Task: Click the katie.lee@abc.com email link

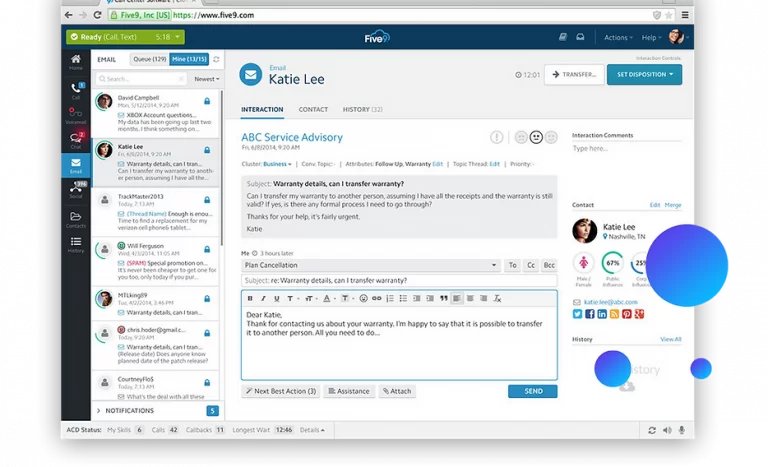Action: coord(611,302)
